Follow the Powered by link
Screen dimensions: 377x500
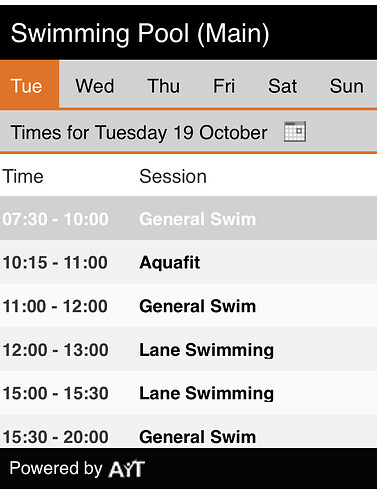pos(77,468)
